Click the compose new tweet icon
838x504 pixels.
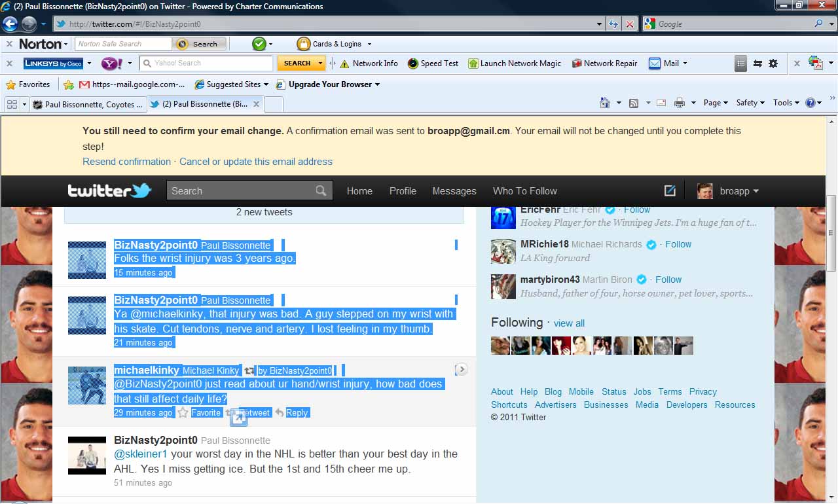(670, 190)
